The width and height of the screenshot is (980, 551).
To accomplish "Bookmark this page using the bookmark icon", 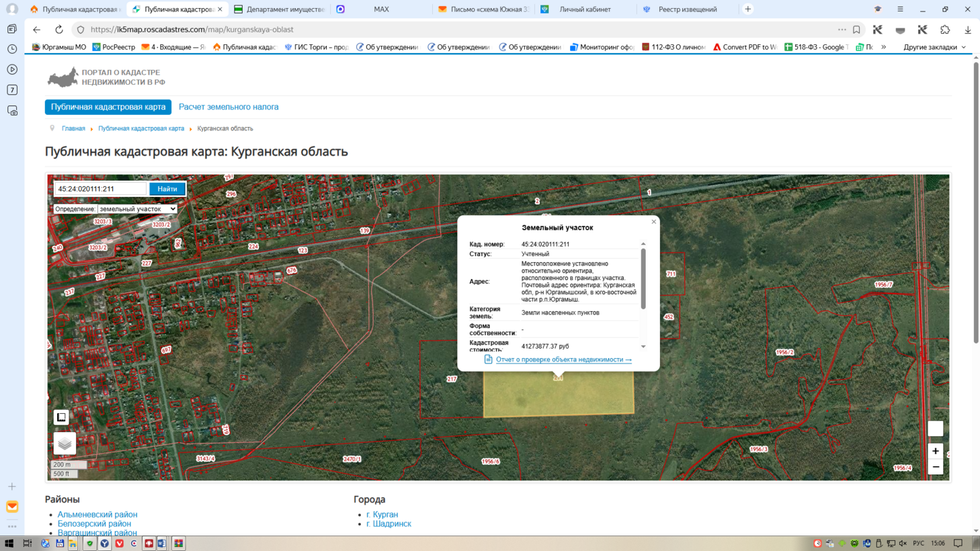I will 856,30.
